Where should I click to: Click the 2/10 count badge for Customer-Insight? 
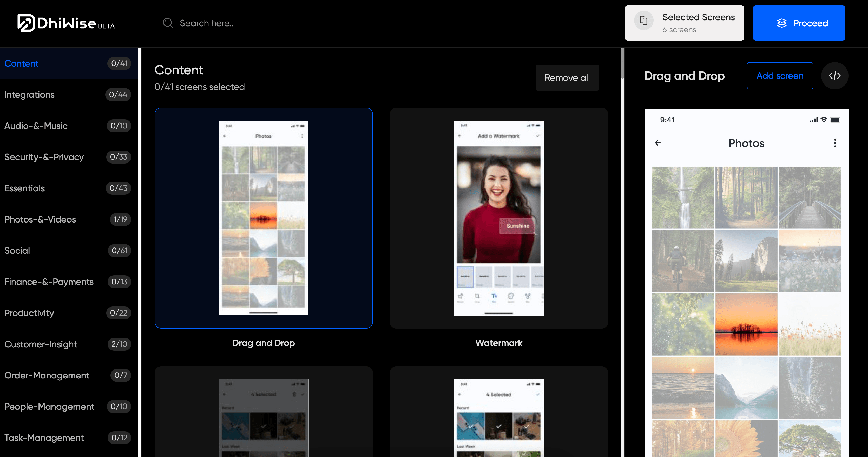tap(119, 344)
